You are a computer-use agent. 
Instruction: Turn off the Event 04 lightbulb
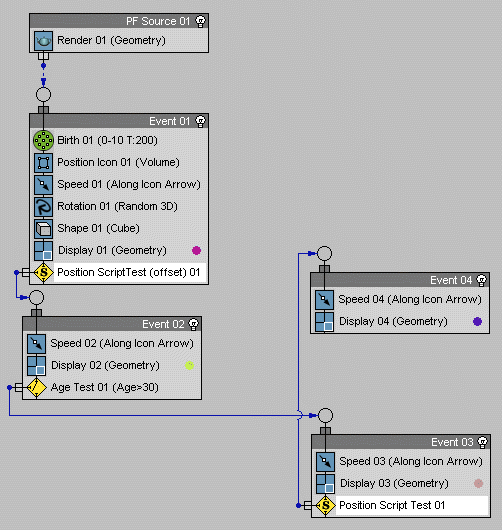481,280
